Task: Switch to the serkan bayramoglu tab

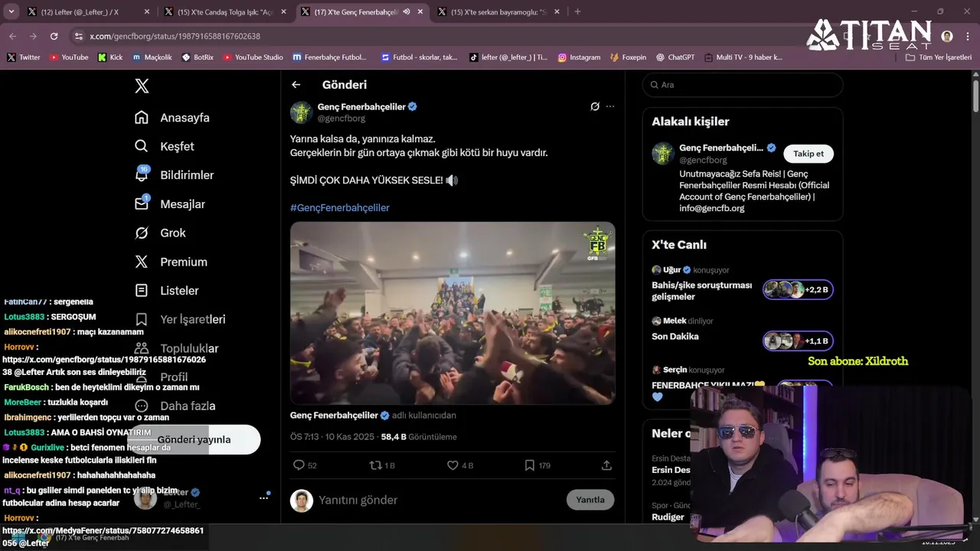Action: [x=498, y=11]
